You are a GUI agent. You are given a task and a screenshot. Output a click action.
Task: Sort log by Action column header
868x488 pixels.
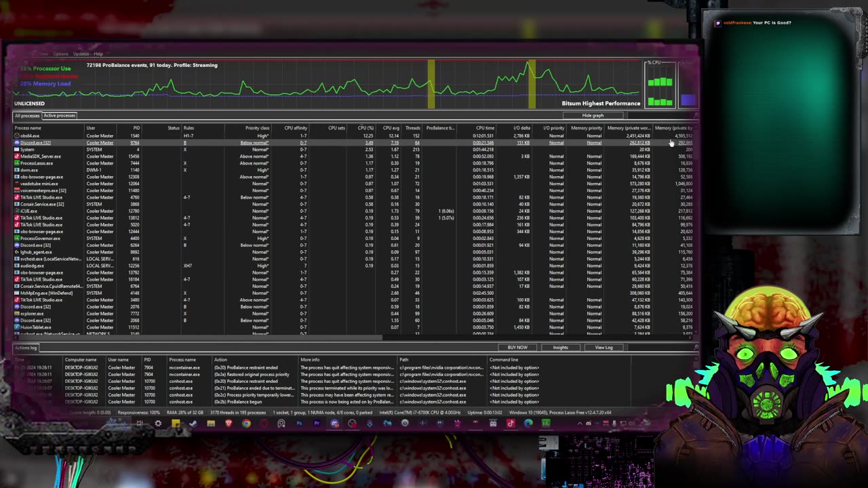pos(255,359)
